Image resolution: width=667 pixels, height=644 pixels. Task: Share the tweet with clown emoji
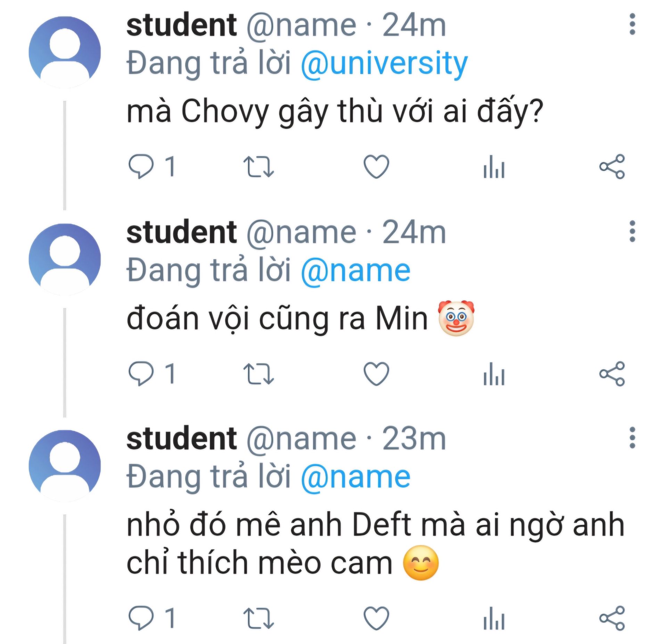coord(612,374)
